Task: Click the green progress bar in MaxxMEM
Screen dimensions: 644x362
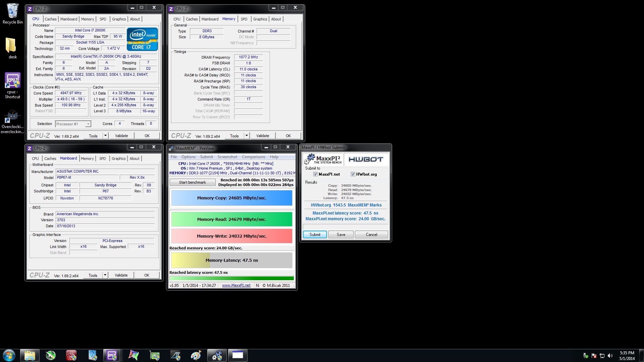Action: pyautogui.click(x=232, y=278)
